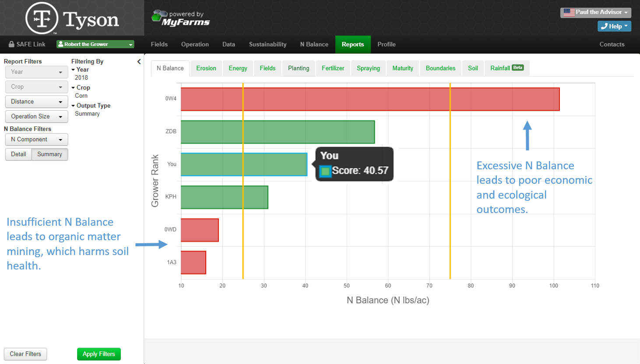Switch to the Boundaries report tab

[440, 68]
